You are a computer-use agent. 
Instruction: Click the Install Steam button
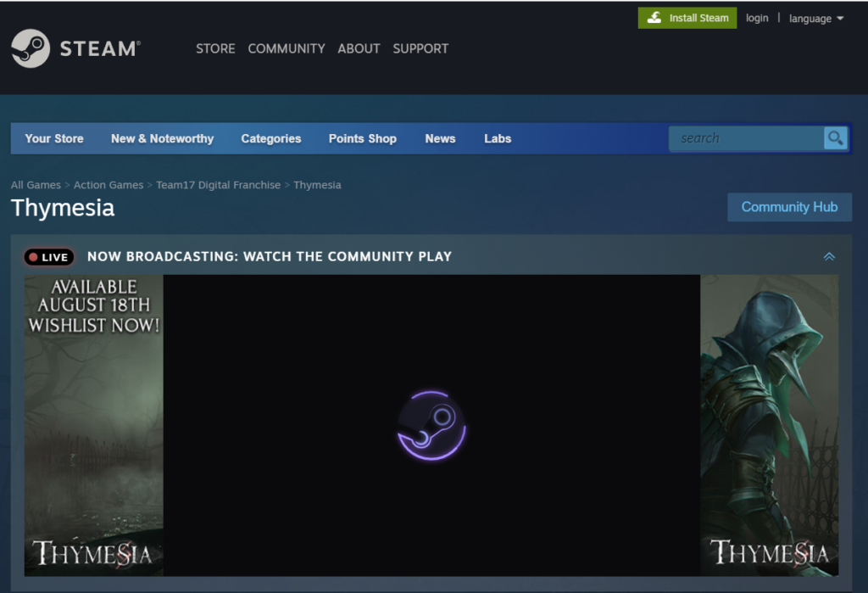pyautogui.click(x=687, y=18)
